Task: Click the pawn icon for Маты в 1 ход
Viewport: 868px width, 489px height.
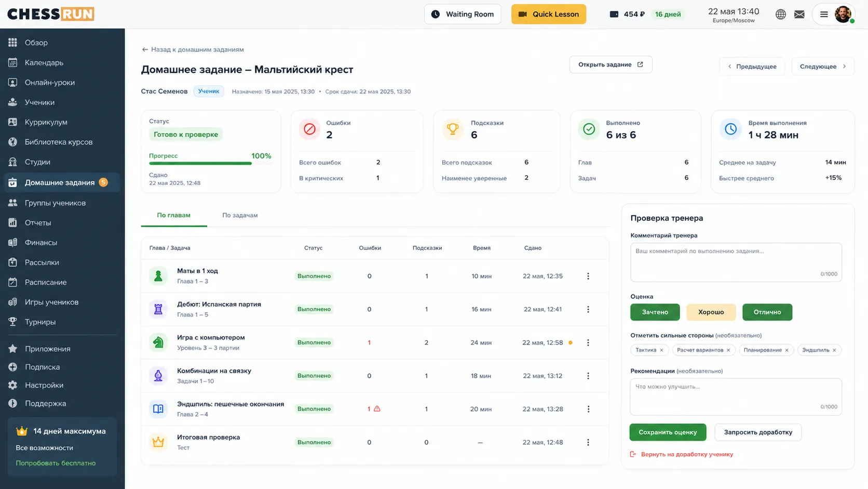Action: click(x=158, y=276)
